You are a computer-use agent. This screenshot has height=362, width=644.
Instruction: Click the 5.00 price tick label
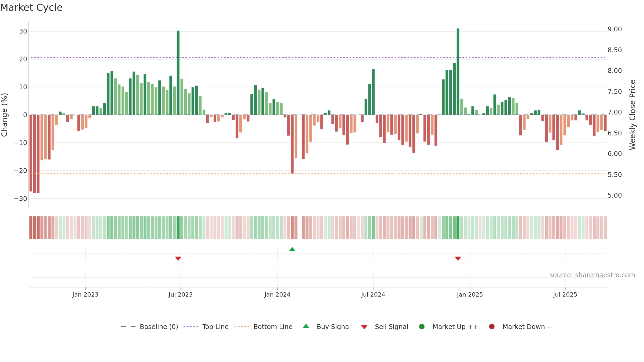tap(615, 195)
